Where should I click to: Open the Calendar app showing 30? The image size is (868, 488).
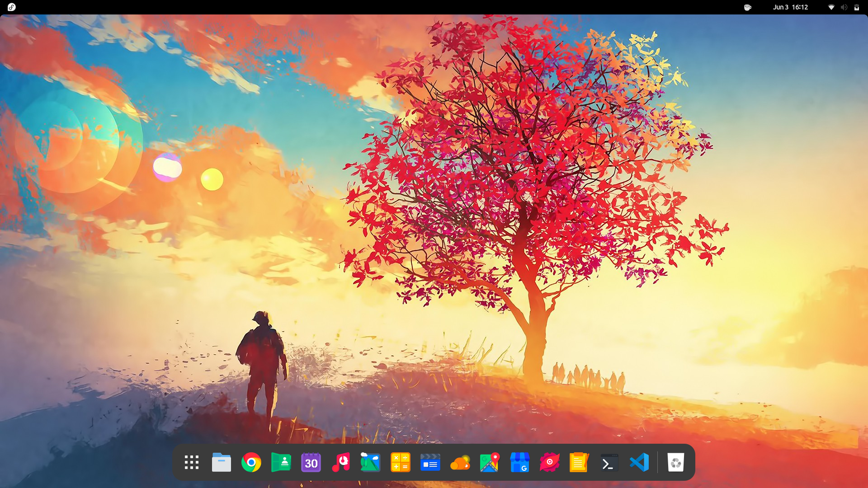[x=311, y=462]
